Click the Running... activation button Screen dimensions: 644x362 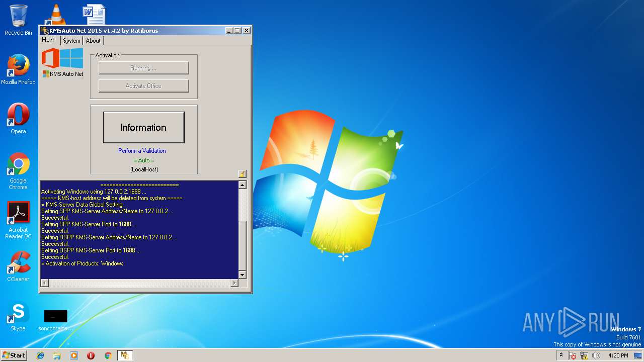144,68
